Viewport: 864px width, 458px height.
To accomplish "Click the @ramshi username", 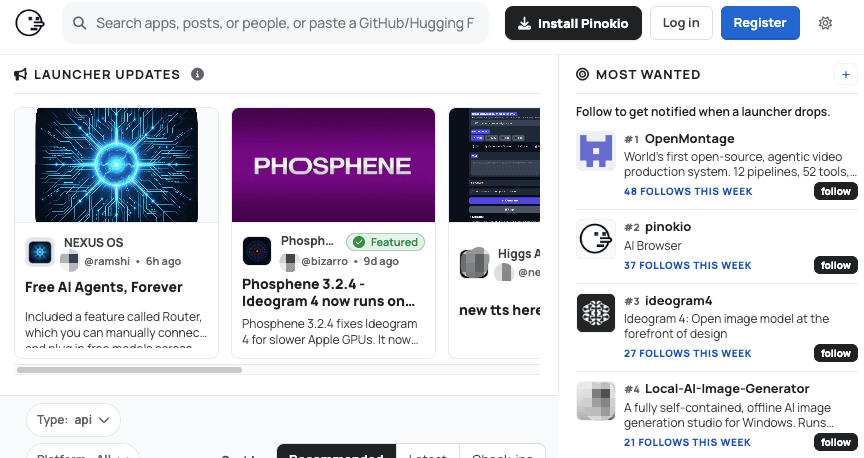I will coord(107,261).
